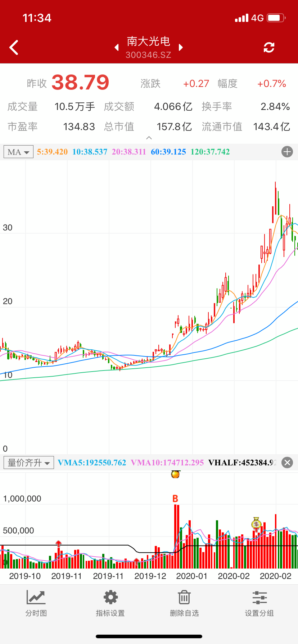Tap the price axis label 20

pyautogui.click(x=8, y=301)
